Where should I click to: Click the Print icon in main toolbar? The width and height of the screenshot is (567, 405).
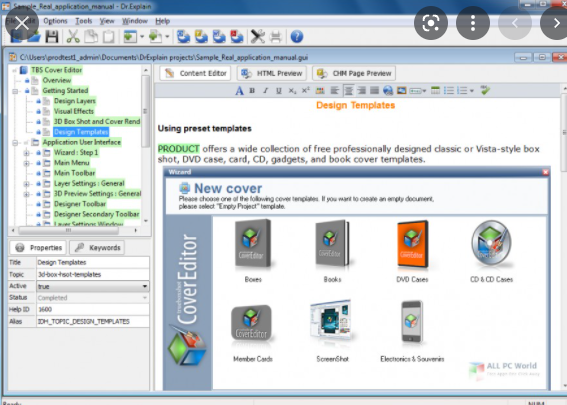pyautogui.click(x=276, y=37)
